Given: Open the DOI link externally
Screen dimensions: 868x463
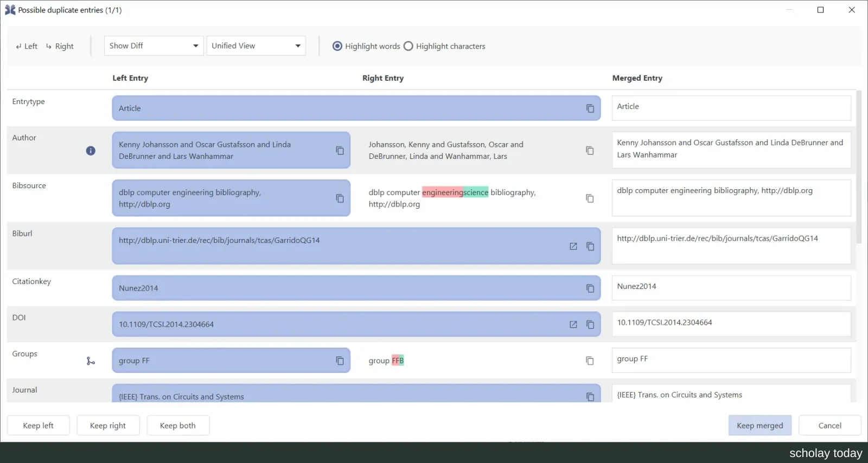Looking at the screenshot, I should [573, 324].
